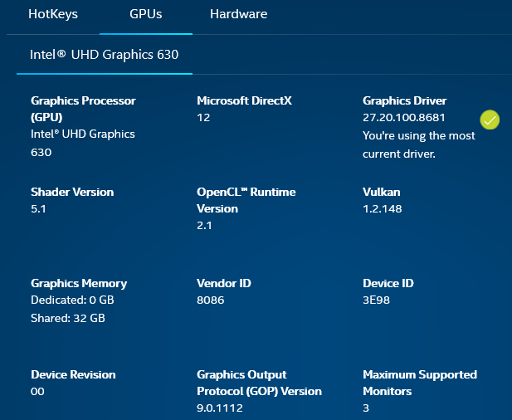The height and width of the screenshot is (420, 512).
Task: Click the Graphics Output Protocol (GOP) Version label
Action: click(x=259, y=383)
